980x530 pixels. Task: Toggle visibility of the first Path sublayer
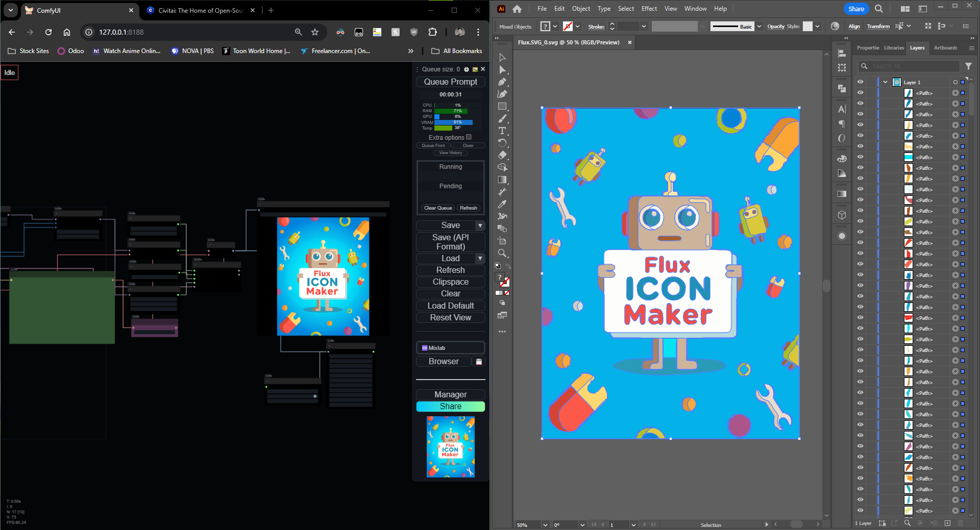[860, 93]
